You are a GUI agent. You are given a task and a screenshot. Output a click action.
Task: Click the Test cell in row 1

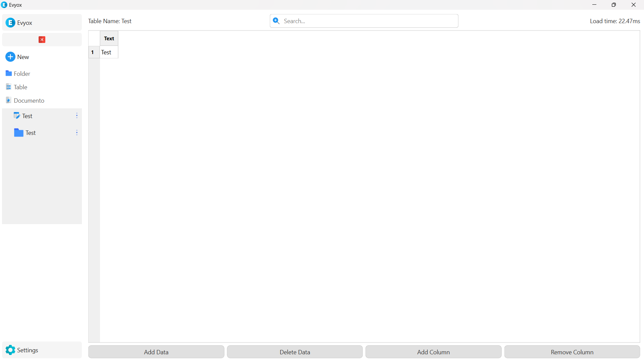coord(109,52)
